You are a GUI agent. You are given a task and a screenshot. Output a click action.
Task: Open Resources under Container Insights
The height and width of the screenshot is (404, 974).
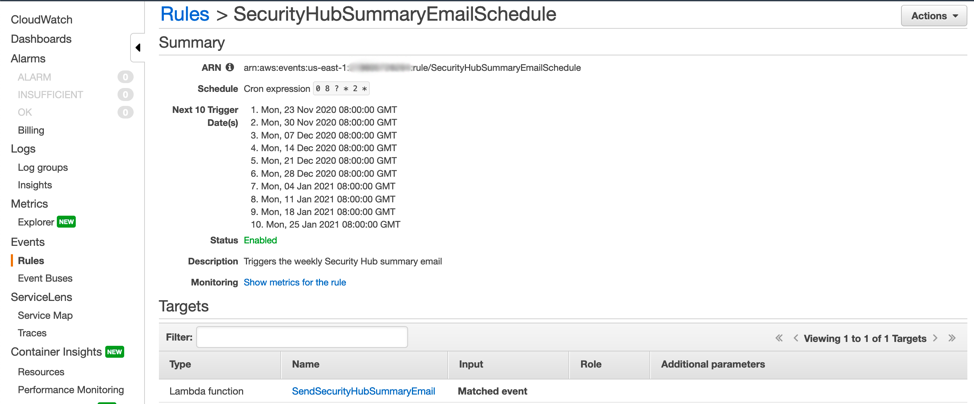click(x=41, y=372)
